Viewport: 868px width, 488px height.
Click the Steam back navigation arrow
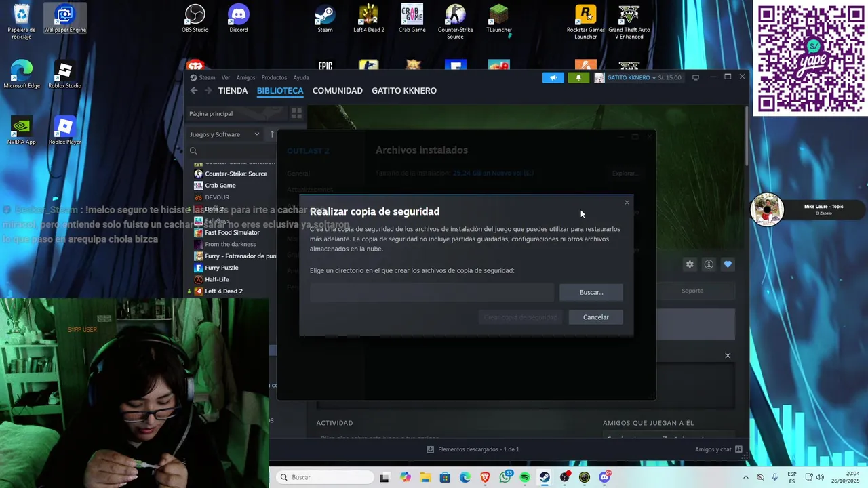194,91
